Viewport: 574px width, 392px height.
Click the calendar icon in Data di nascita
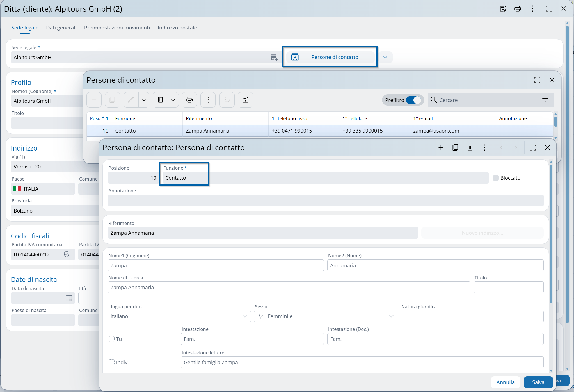point(69,298)
